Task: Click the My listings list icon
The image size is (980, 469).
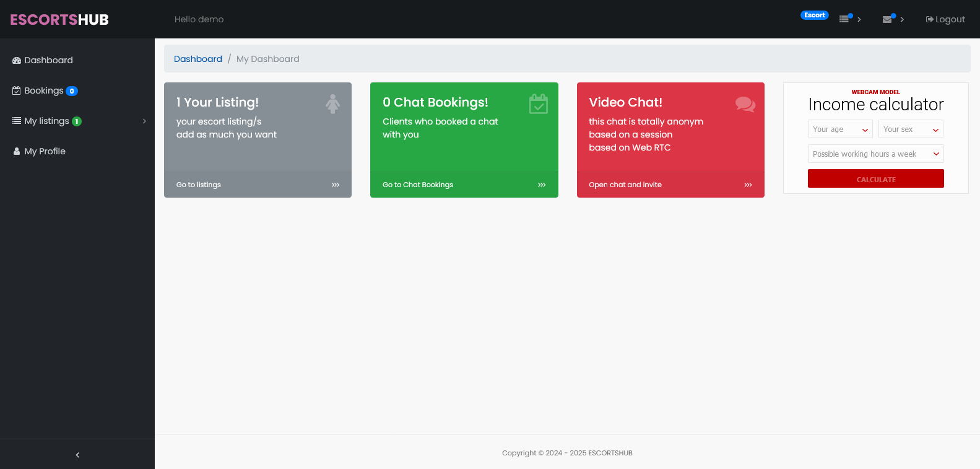Action: click(x=17, y=121)
